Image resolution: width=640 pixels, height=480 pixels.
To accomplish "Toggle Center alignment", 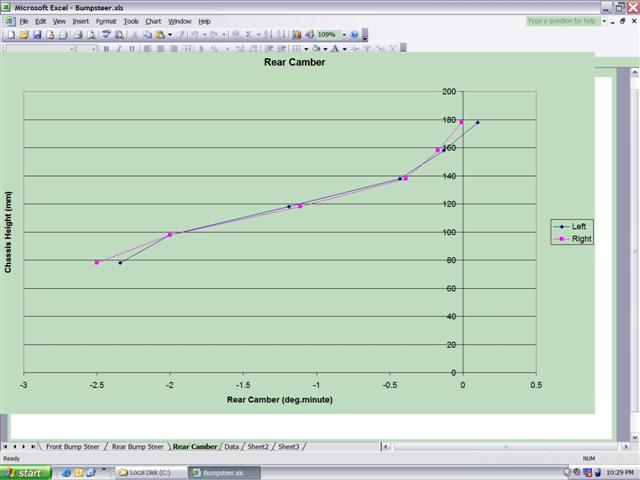I will tap(160, 49).
